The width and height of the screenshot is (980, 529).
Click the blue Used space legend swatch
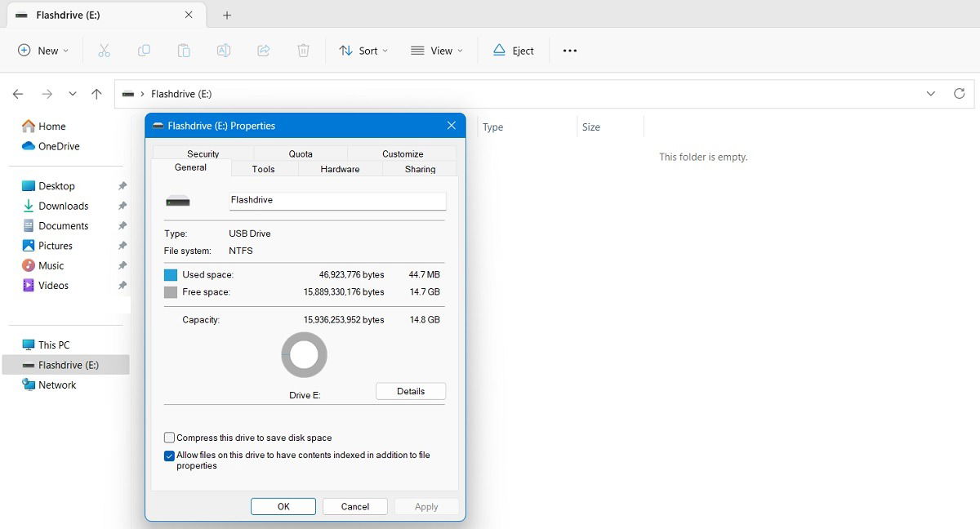pyautogui.click(x=170, y=274)
